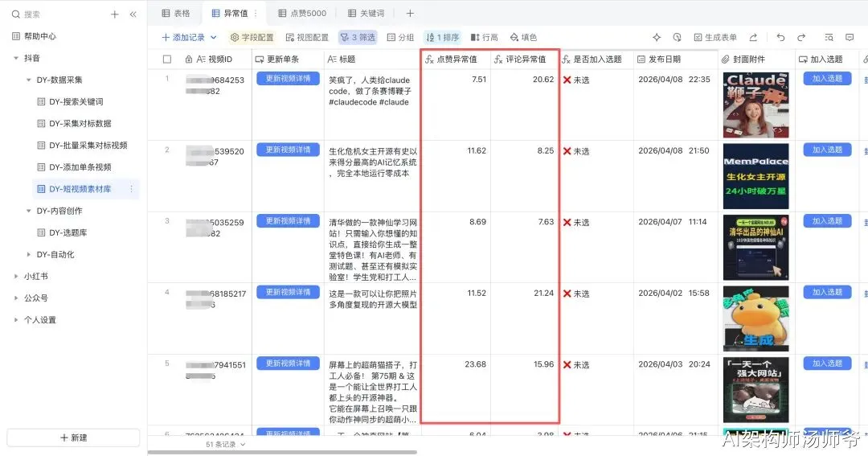Click the 发布日期 date column header

tap(675, 60)
